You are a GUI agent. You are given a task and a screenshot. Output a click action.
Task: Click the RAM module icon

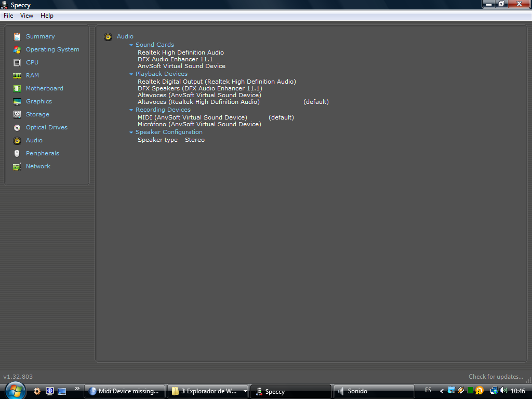click(17, 76)
